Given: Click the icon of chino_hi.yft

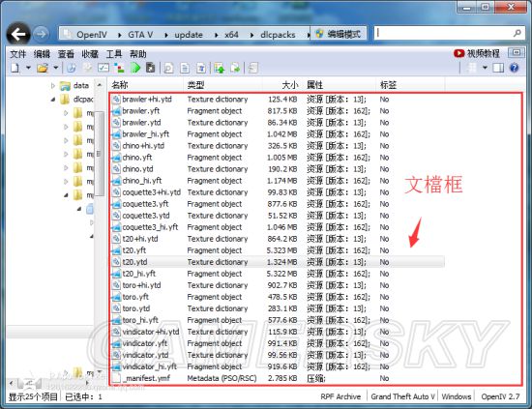Looking at the screenshot, I should (x=116, y=181).
